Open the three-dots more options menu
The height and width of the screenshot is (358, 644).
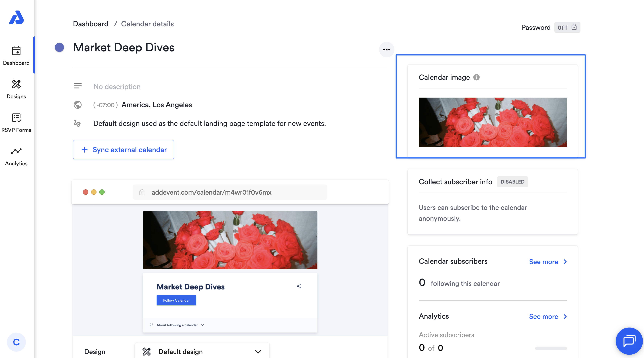click(x=386, y=50)
